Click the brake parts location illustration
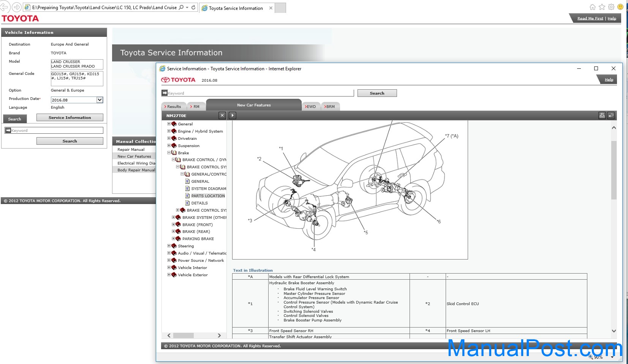The width and height of the screenshot is (628, 364). (350, 190)
